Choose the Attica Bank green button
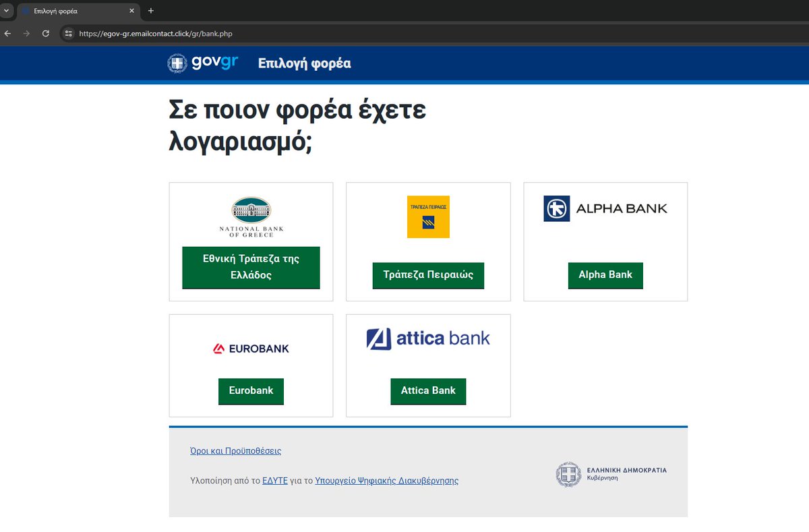The width and height of the screenshot is (809, 532). (428, 391)
